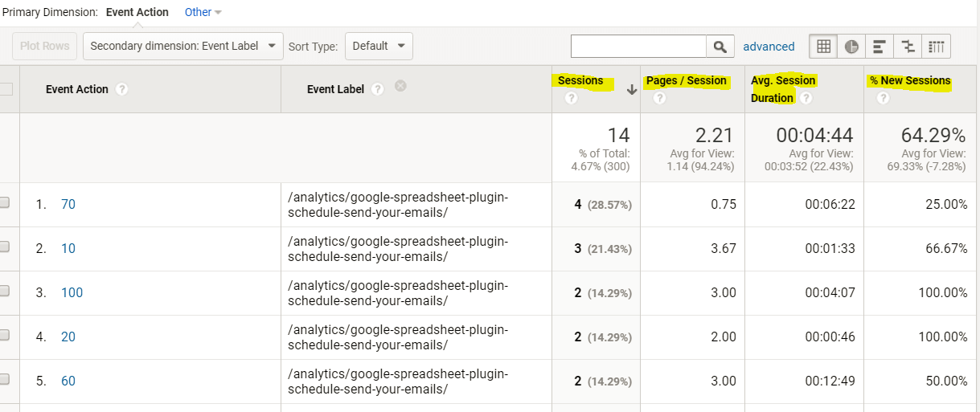Select the Comparison view icon

[x=908, y=47]
